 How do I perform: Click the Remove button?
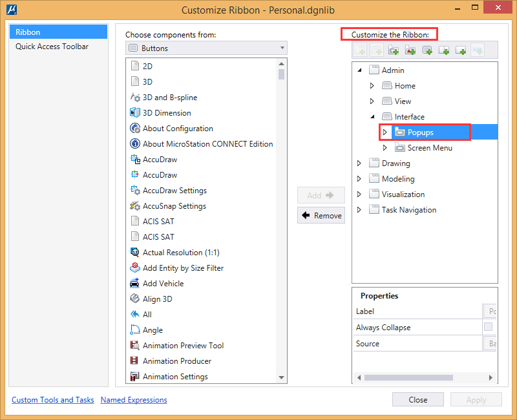click(321, 215)
